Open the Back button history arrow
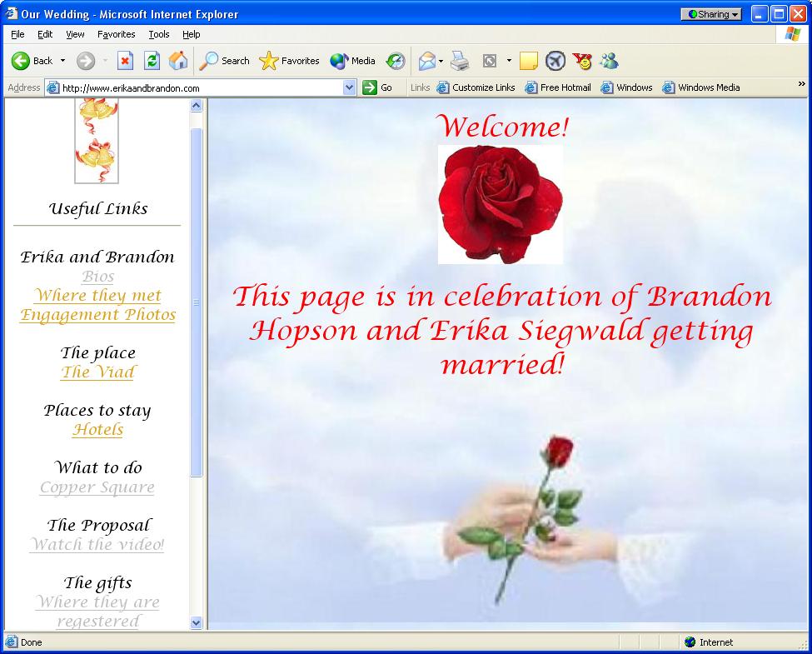 point(62,61)
